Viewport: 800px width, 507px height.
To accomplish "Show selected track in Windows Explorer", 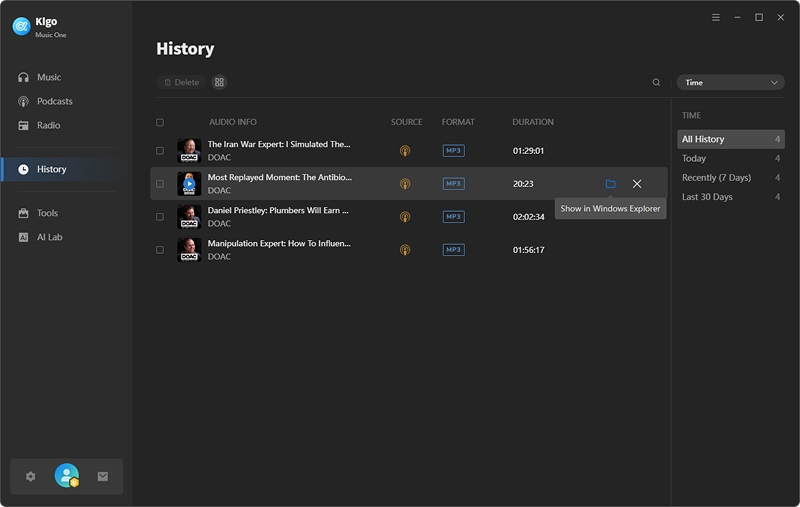I will (x=610, y=184).
